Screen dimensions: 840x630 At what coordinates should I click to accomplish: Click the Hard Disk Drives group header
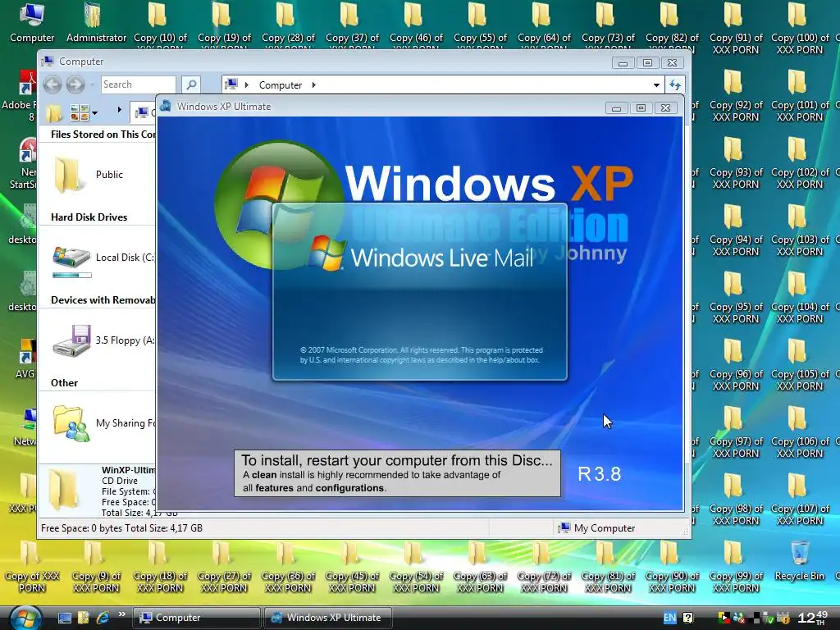89,217
